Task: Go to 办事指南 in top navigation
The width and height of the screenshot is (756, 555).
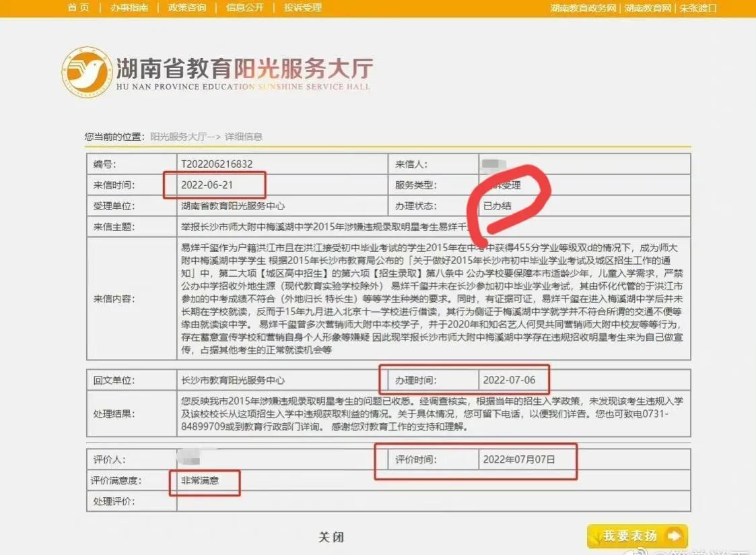Action: (129, 7)
